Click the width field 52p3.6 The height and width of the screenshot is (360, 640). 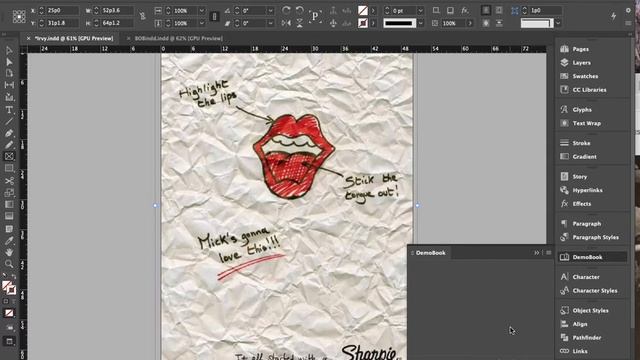point(117,11)
